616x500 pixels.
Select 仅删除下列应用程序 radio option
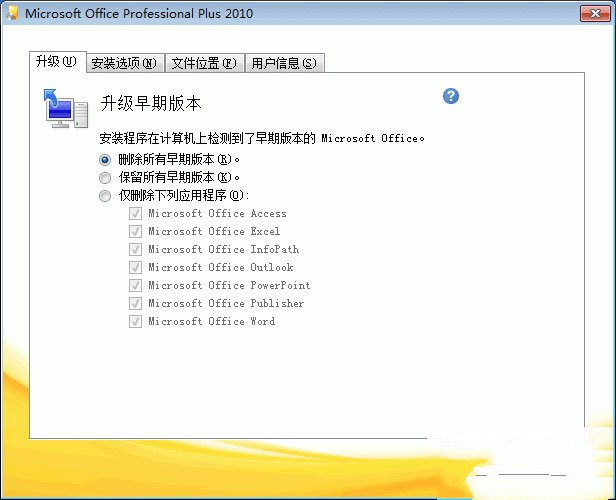pos(105,196)
